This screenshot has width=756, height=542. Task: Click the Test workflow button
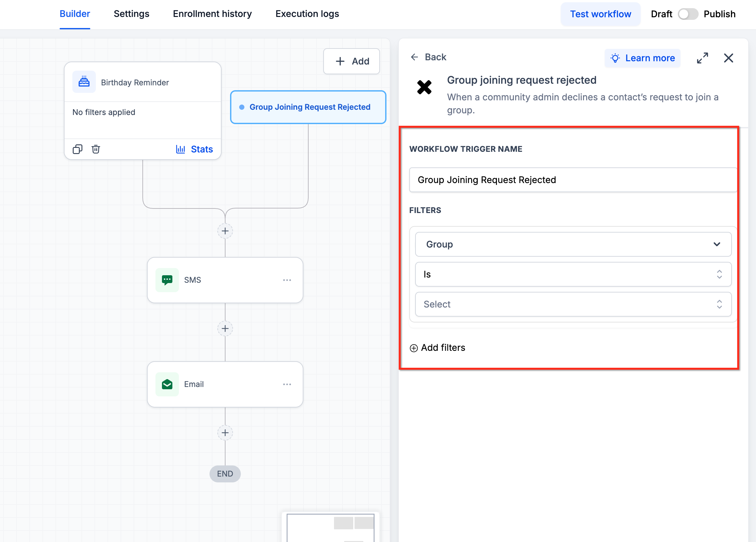[x=600, y=14]
